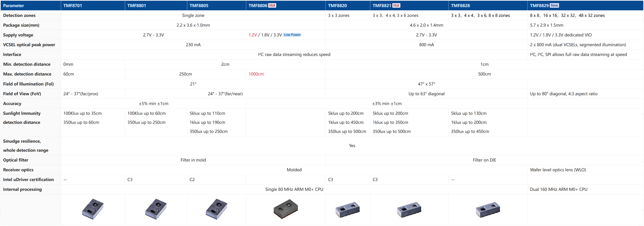Click the Smudge resilience row label
This screenshot has width=644, height=226.
click(26, 146)
